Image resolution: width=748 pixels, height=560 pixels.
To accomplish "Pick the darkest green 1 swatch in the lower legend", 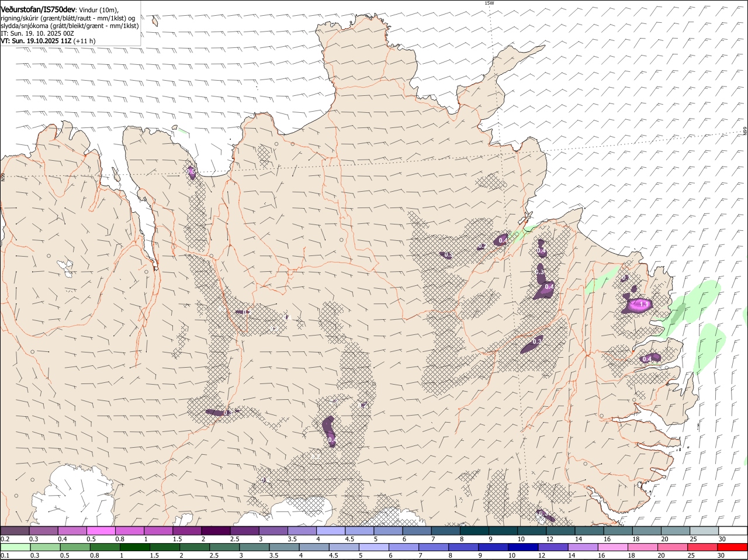I will tap(134, 548).
